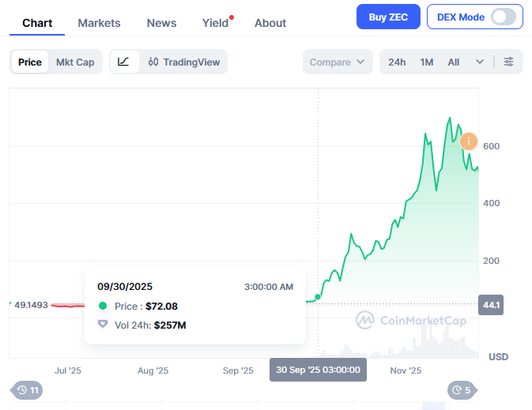Image resolution: width=532 pixels, height=410 pixels.
Task: Select the All time range
Action: 453,62
